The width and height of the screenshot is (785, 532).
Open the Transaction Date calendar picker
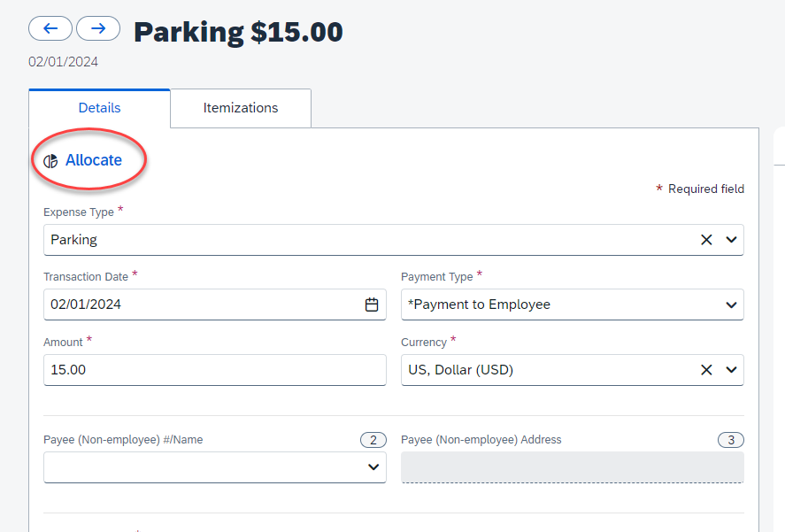(372, 305)
